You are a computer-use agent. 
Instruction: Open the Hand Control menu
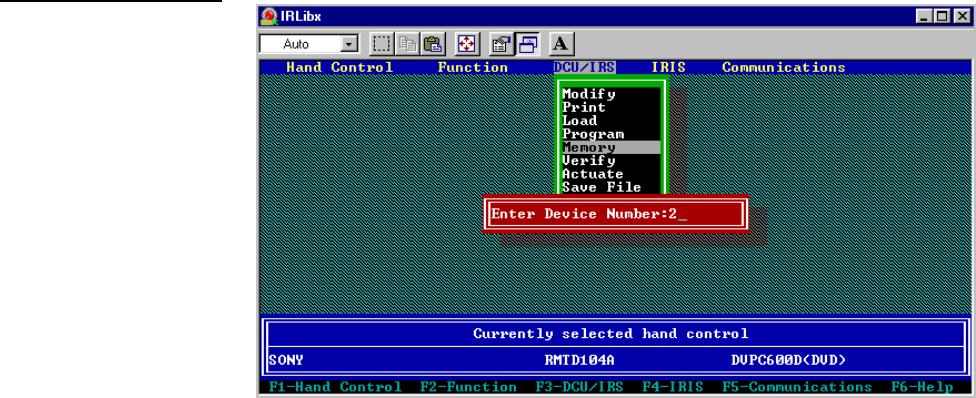(340, 67)
